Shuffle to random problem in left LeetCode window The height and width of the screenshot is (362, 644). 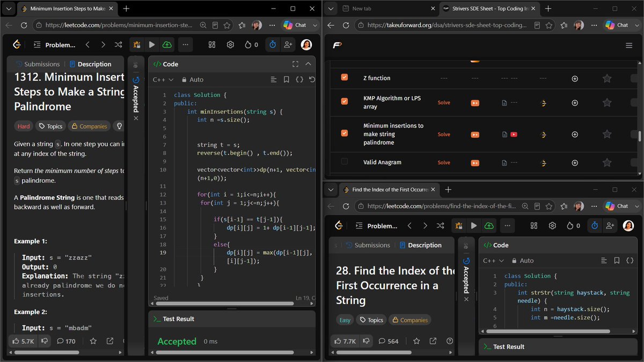coord(119,45)
